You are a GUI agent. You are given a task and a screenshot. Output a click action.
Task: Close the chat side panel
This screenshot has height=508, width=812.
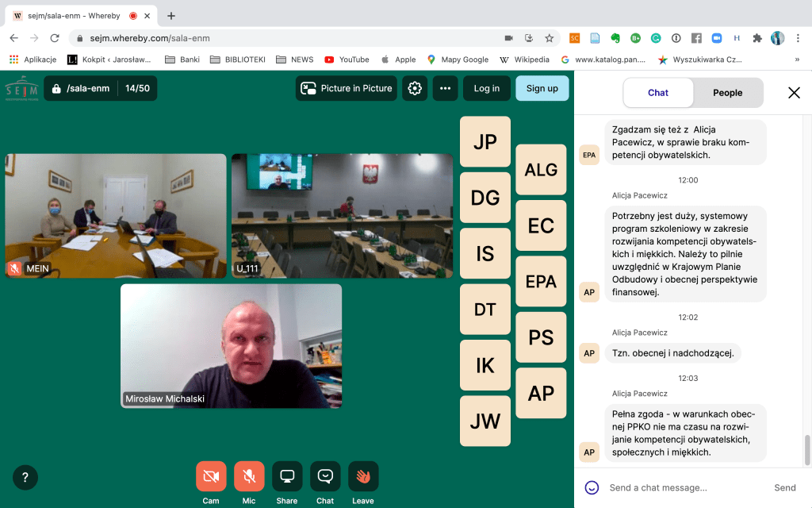[x=794, y=93]
